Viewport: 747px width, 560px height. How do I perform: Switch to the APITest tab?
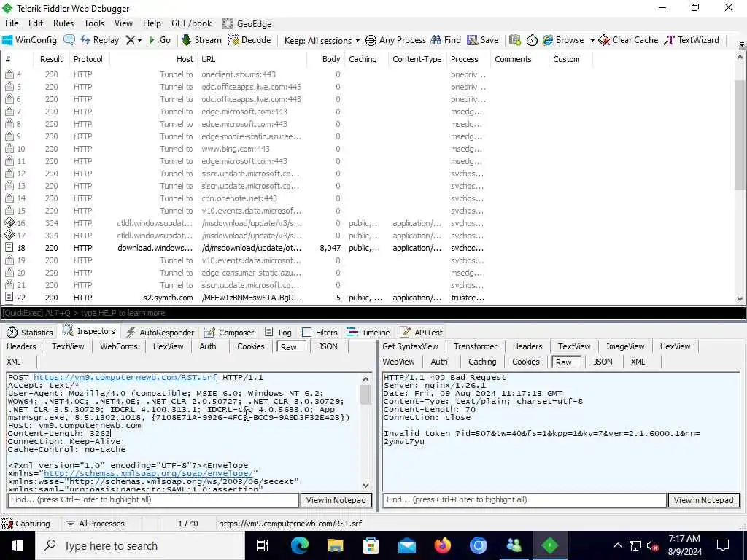point(422,332)
